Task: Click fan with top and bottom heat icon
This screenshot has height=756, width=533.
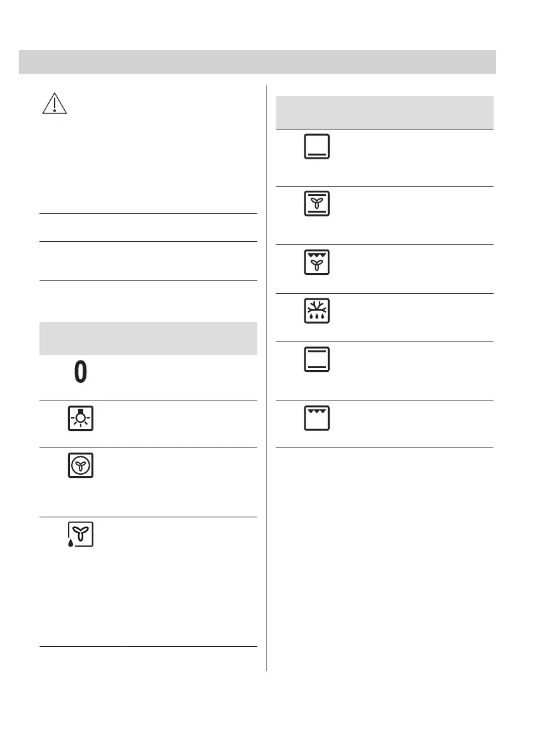Action: tap(316, 203)
